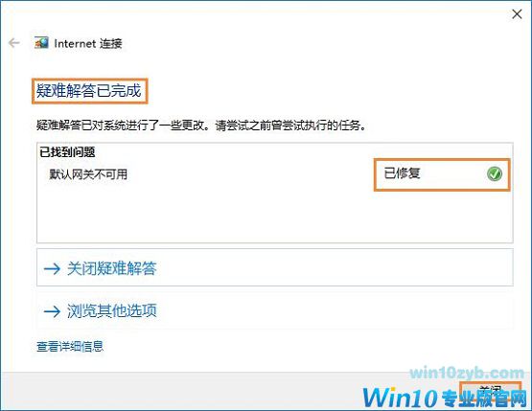Open the 查看详细信息 link
The image size is (532, 411).
coord(70,346)
